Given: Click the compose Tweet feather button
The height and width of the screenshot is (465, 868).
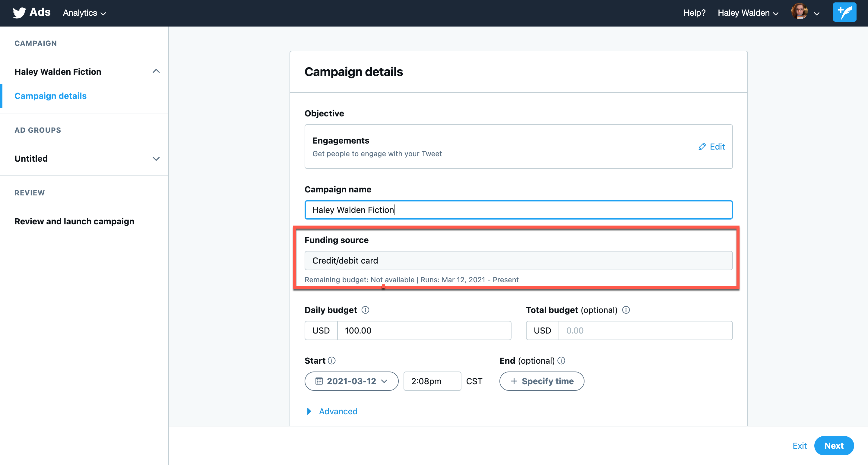Looking at the screenshot, I should [x=844, y=12].
